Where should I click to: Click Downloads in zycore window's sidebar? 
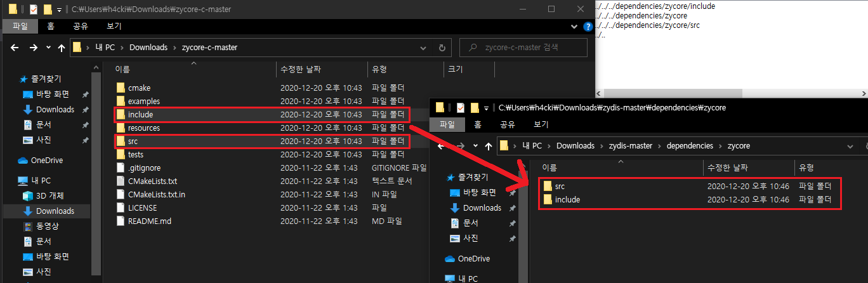pyautogui.click(x=475, y=207)
